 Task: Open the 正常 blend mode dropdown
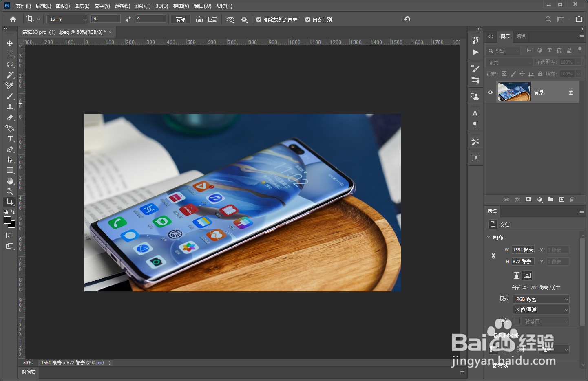click(509, 62)
